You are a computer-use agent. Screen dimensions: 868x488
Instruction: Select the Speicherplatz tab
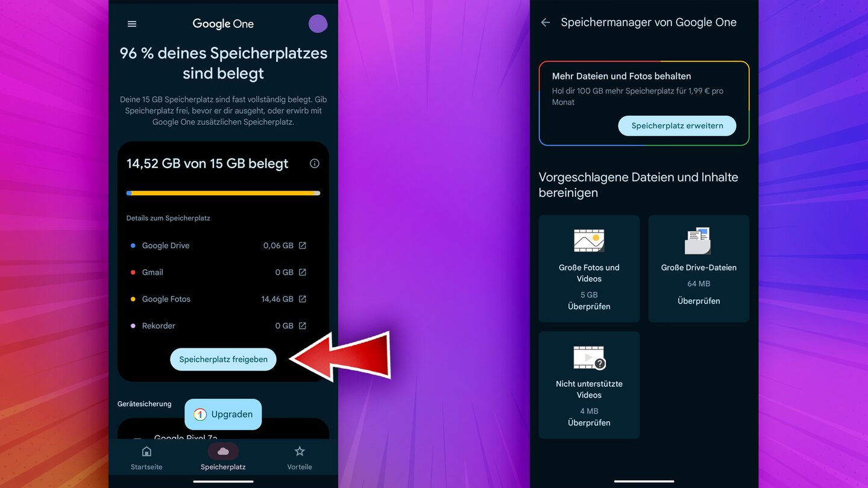click(x=223, y=458)
